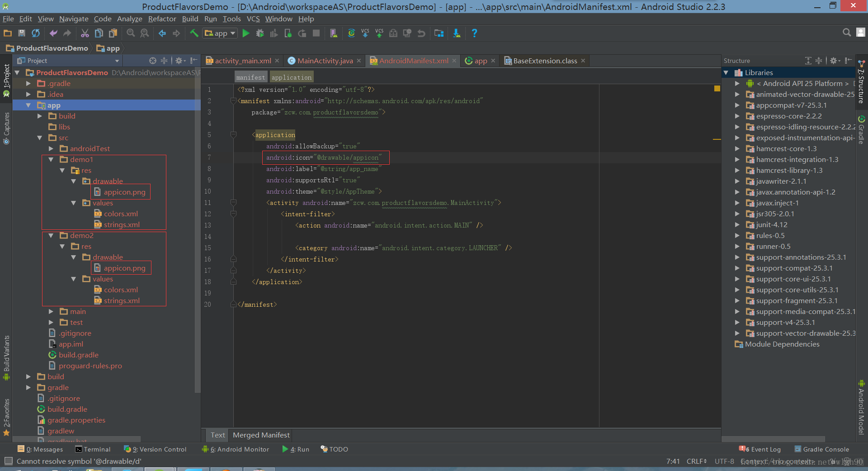Click Sync Project with Gradle Files icon
868x471 pixels.
tap(351, 33)
